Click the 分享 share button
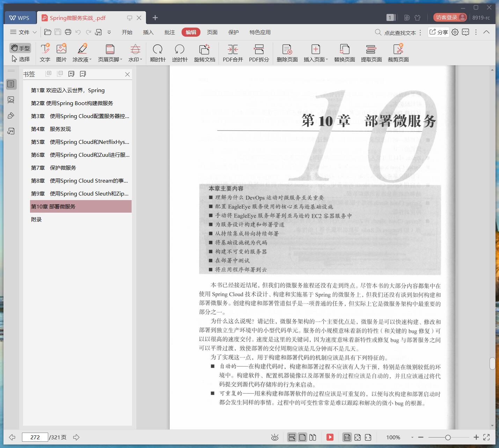499x448 pixels. pyautogui.click(x=439, y=32)
